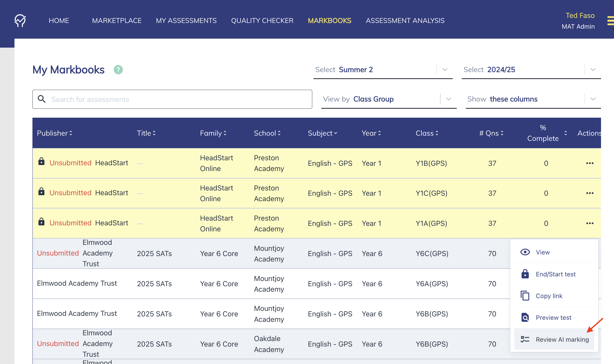The height and width of the screenshot is (364, 614).
Task: Select the MARKBOOKS navigation item
Action: pyautogui.click(x=329, y=20)
